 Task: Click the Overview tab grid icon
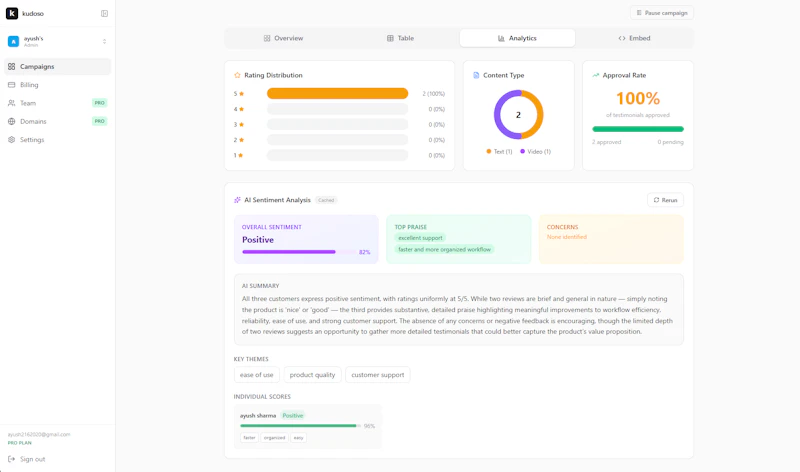[x=267, y=38]
